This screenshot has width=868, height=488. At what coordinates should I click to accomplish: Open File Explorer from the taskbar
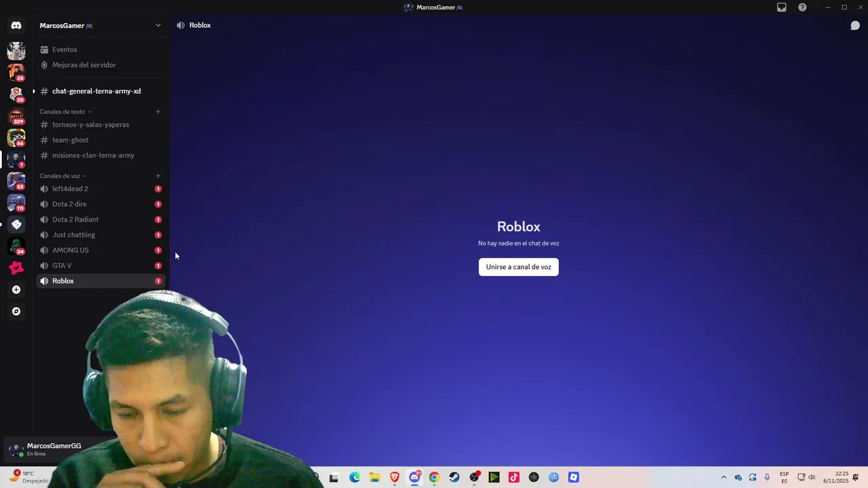[x=374, y=478]
